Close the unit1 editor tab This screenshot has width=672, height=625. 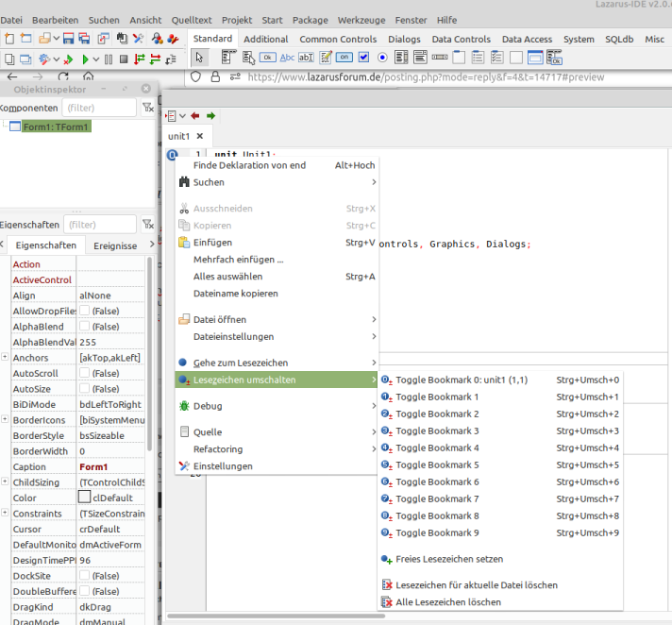(x=199, y=137)
